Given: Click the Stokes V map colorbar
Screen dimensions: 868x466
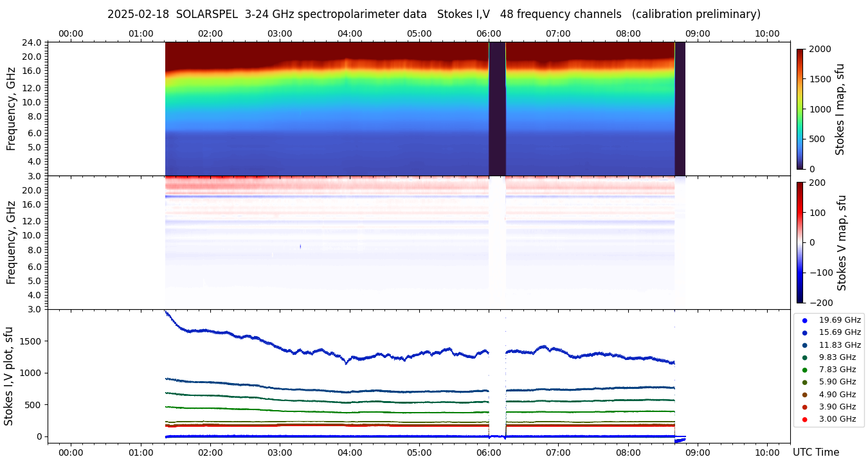Looking at the screenshot, I should [x=800, y=242].
